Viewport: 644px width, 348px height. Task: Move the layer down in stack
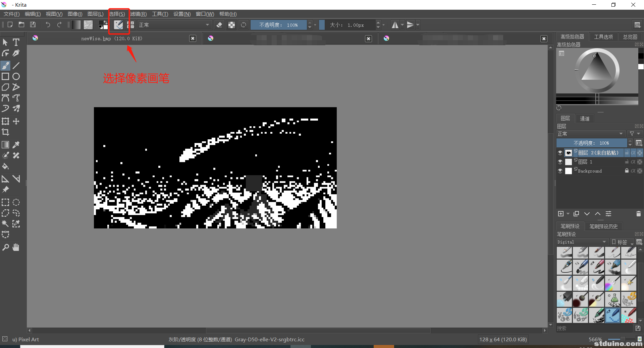click(587, 214)
